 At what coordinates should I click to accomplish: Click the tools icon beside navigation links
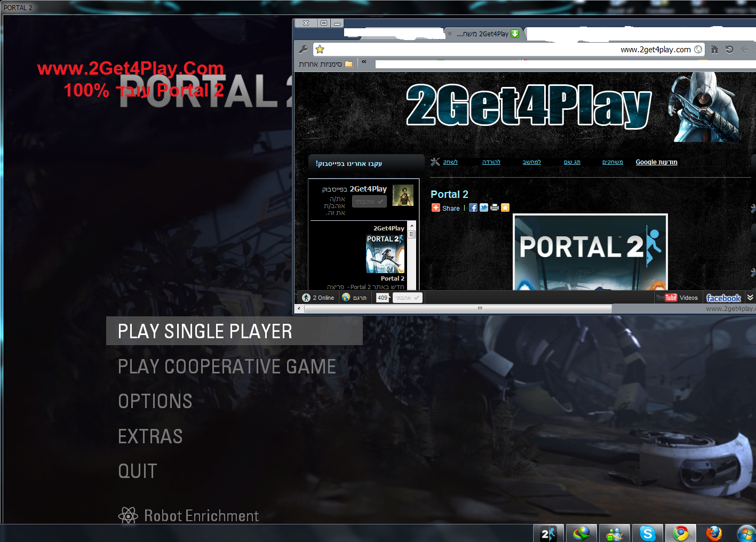click(x=435, y=162)
